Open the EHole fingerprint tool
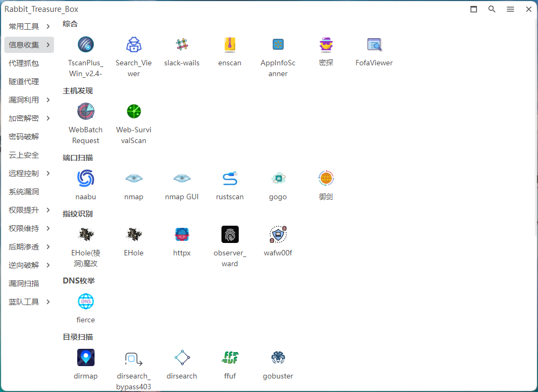The width and height of the screenshot is (538, 392). tap(134, 234)
